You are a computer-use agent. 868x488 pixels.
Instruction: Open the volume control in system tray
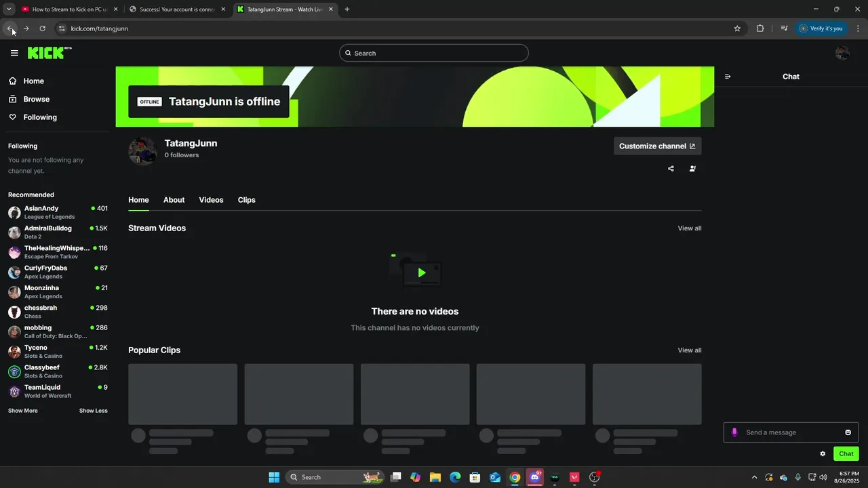823,477
